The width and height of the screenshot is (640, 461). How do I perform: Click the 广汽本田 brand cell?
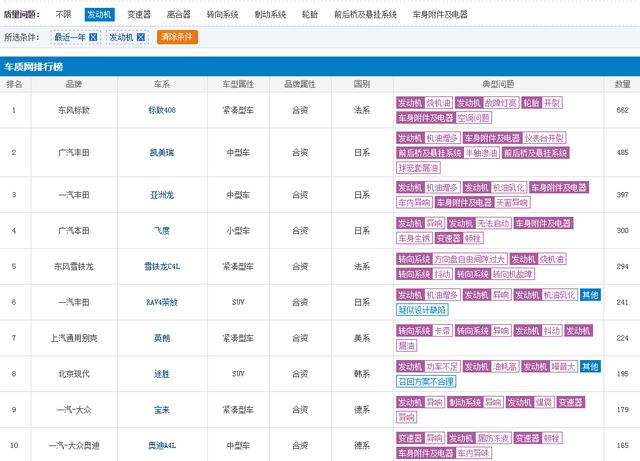point(74,231)
